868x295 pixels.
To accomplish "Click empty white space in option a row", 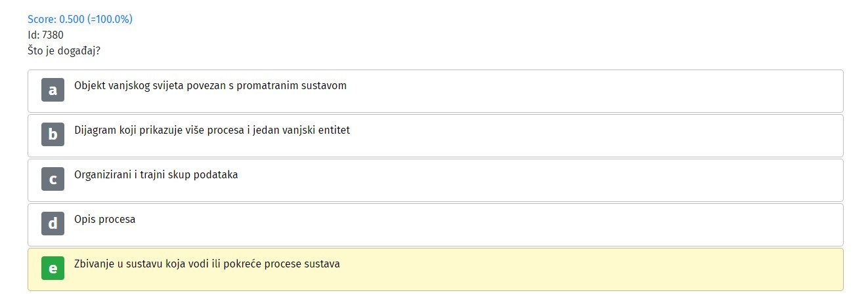I will click(591, 91).
